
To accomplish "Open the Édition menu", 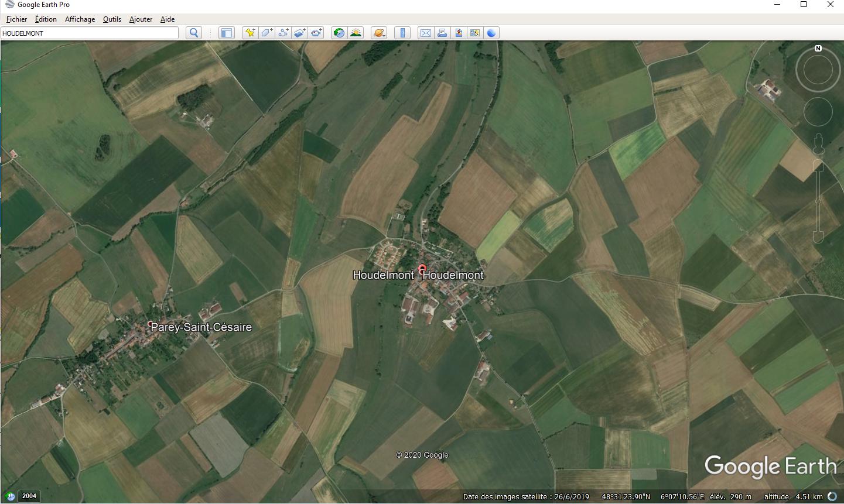I will point(46,19).
